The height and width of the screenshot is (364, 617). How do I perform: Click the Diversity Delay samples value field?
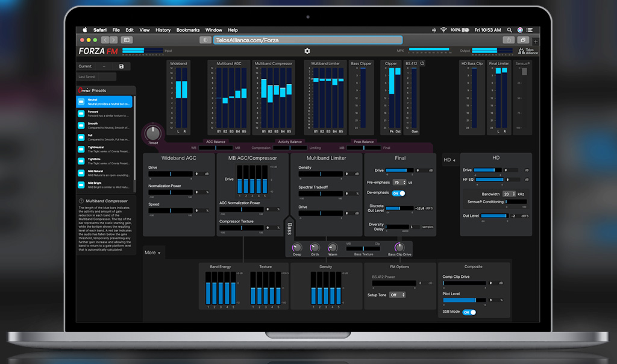click(414, 227)
